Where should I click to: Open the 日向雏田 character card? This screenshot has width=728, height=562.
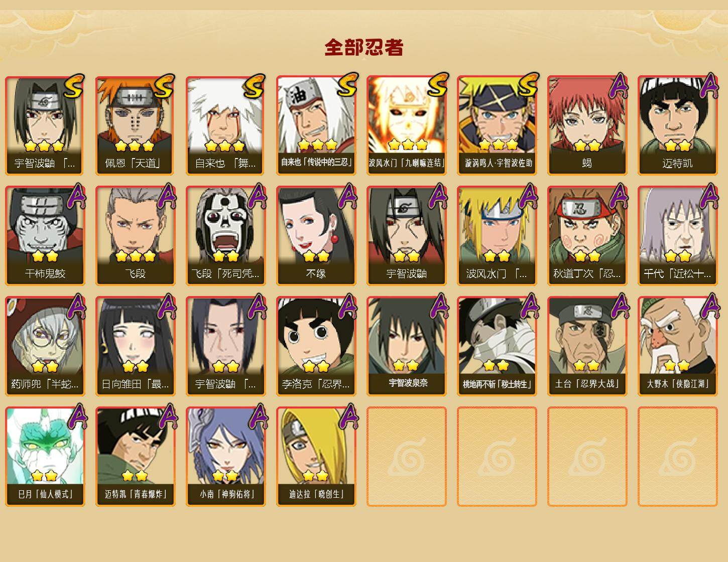[136, 346]
